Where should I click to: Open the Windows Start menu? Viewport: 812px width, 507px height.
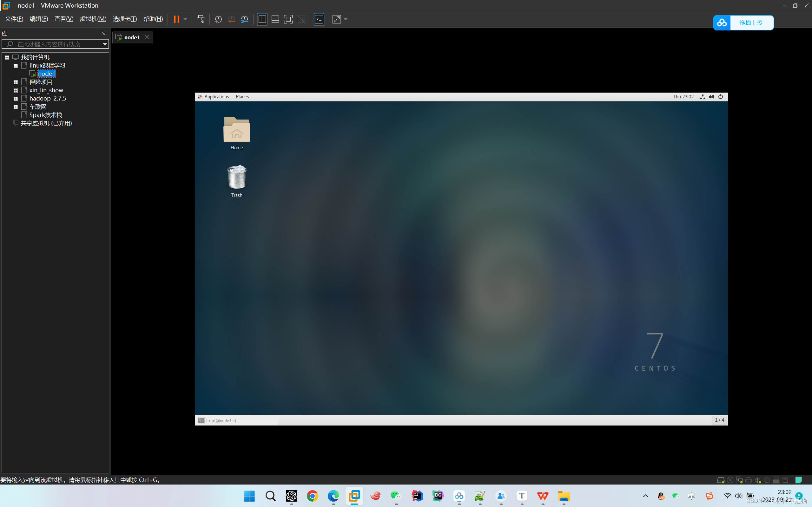249,496
